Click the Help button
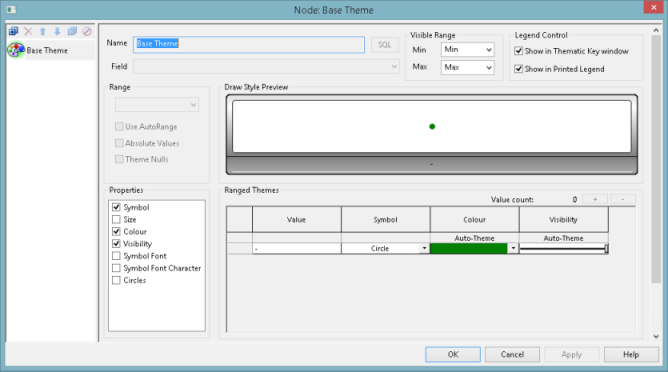668x372 pixels. (631, 355)
